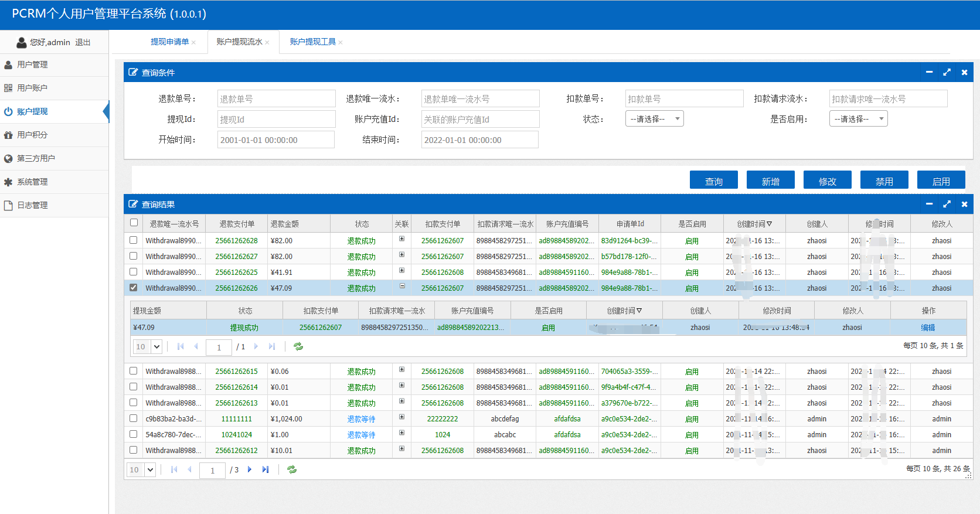This screenshot has height=514, width=980.
Task: Jump to last page in bottom pager
Action: point(266,469)
